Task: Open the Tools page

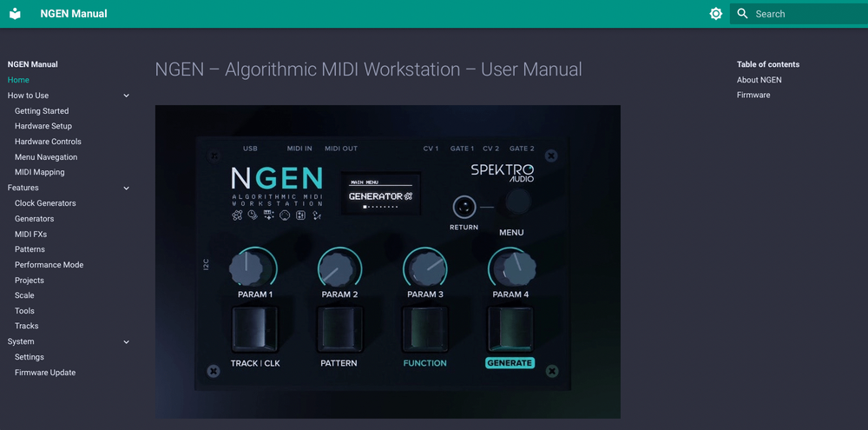Action: coord(24,311)
